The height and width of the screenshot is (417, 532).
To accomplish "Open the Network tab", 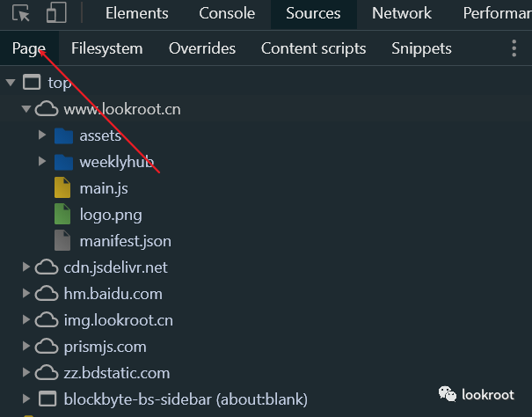I will click(x=402, y=13).
